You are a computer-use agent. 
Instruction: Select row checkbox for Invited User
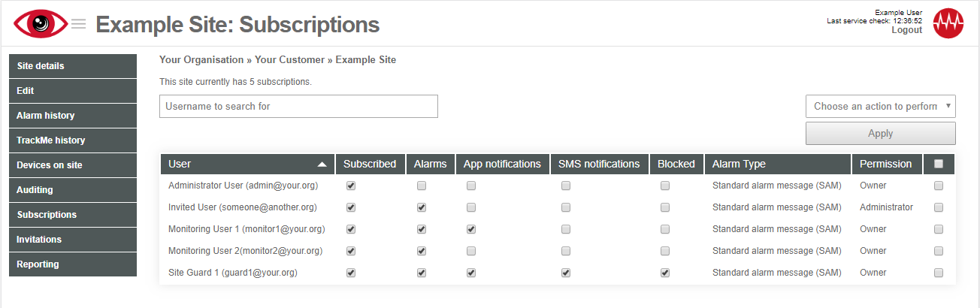click(x=939, y=207)
